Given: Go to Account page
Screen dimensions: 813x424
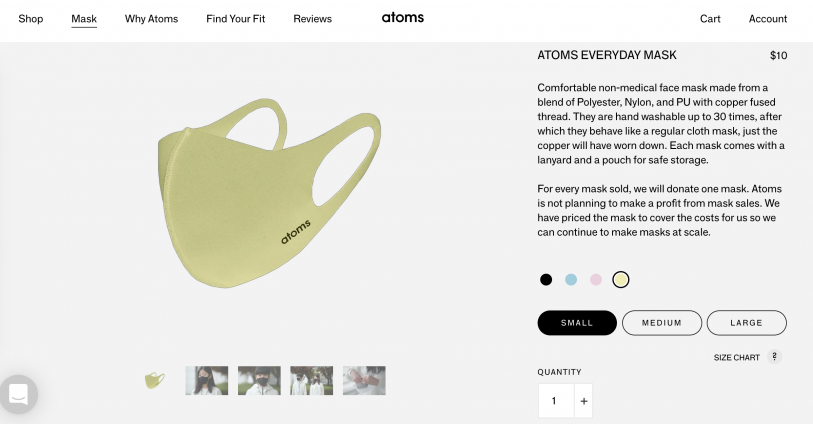Looking at the screenshot, I should tap(768, 19).
